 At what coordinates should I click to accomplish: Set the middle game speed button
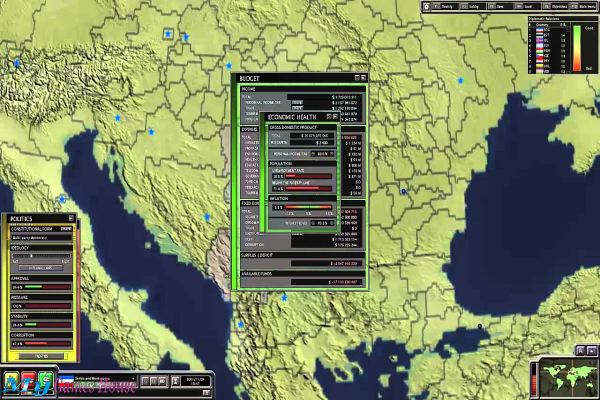click(x=153, y=381)
